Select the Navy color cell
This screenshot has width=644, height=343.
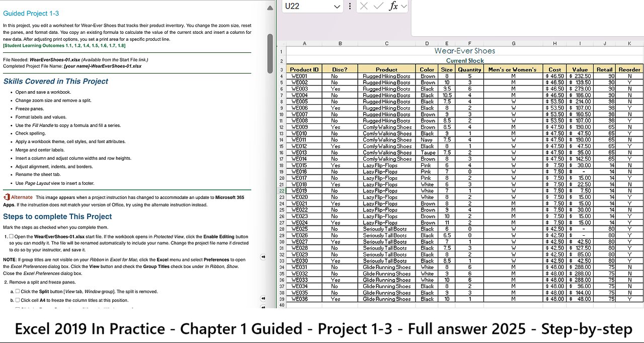(x=427, y=140)
